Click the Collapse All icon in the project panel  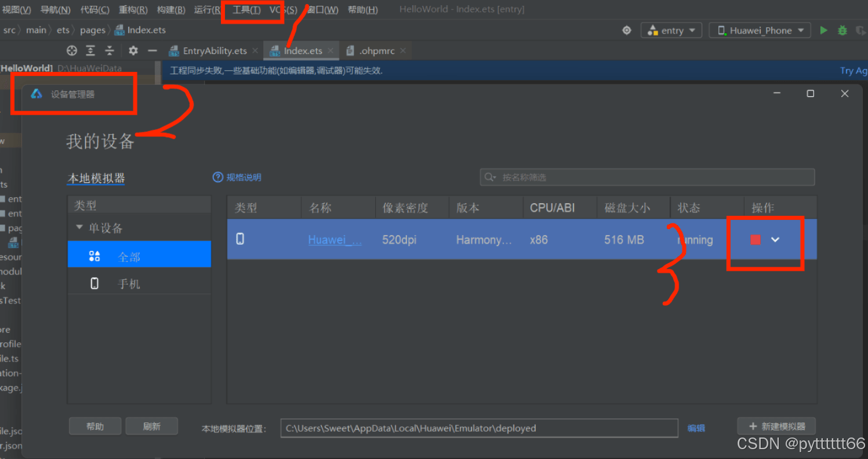[x=110, y=50]
